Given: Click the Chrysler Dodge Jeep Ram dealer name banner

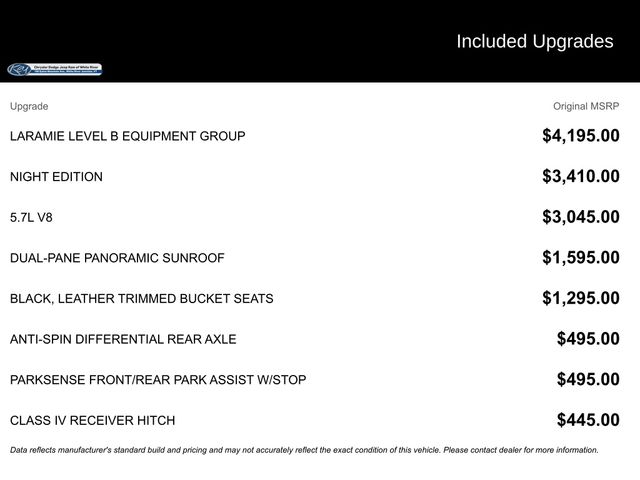Looking at the screenshot, I should pos(68,69).
